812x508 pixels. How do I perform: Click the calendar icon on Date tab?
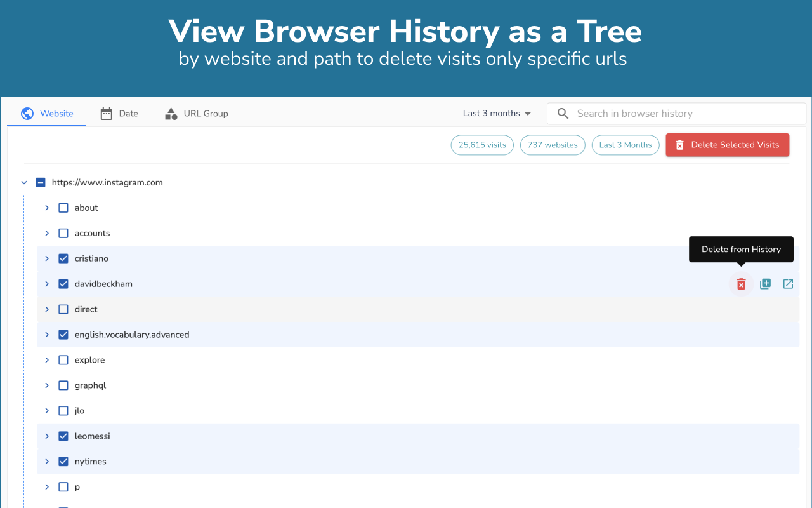[107, 114]
